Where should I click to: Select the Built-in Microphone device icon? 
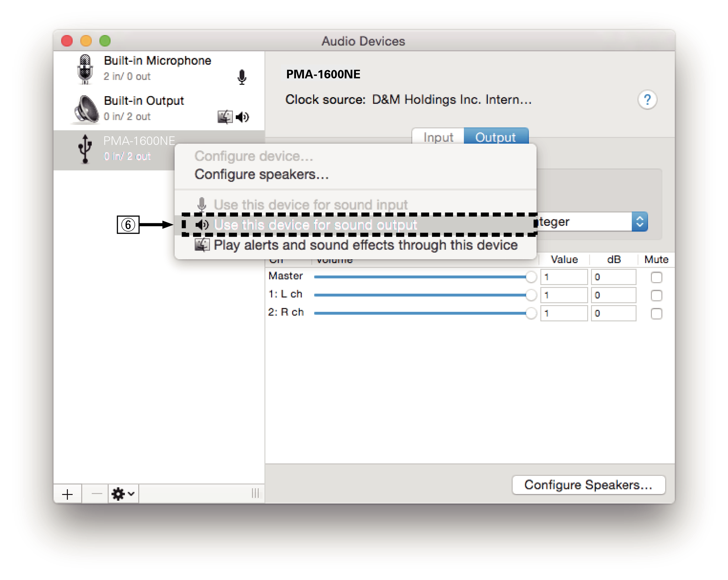[85, 70]
